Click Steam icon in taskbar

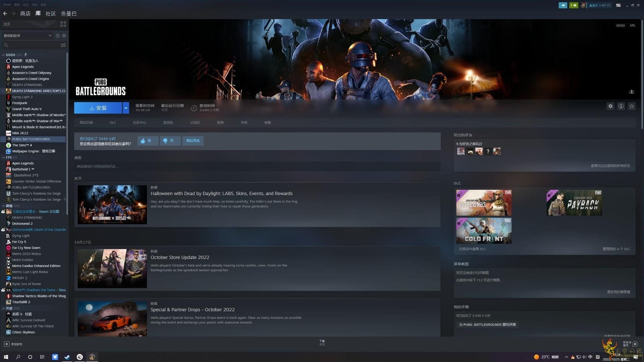(x=67, y=357)
